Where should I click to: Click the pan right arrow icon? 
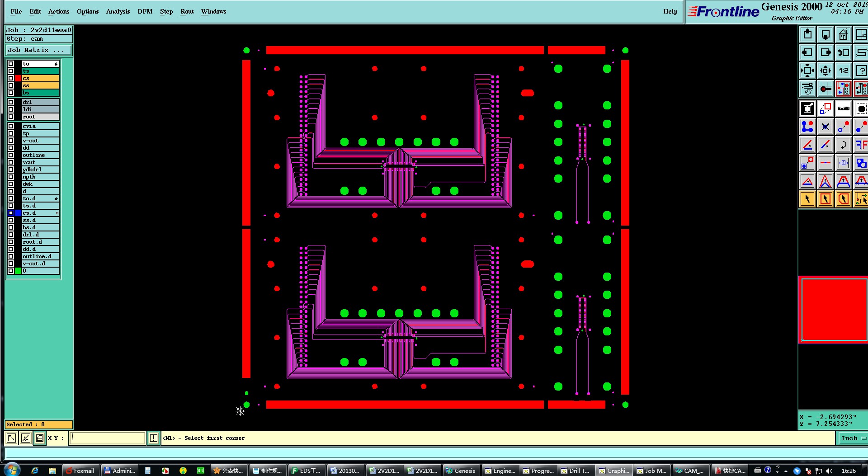826,52
